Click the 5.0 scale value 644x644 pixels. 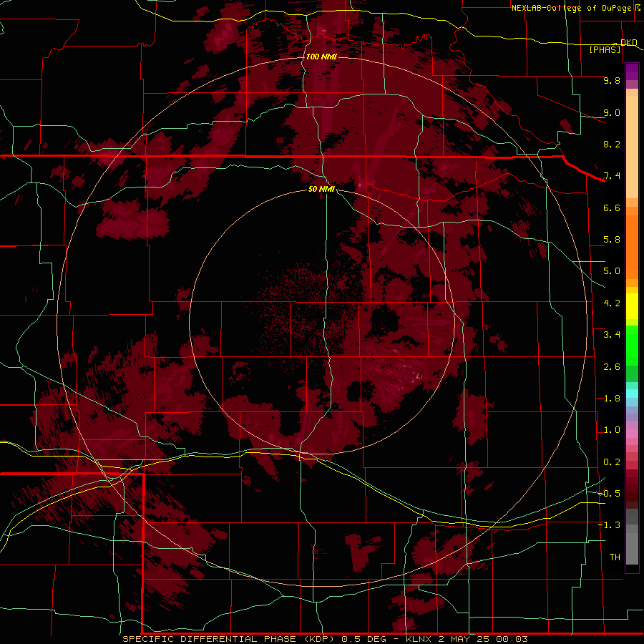612,271
